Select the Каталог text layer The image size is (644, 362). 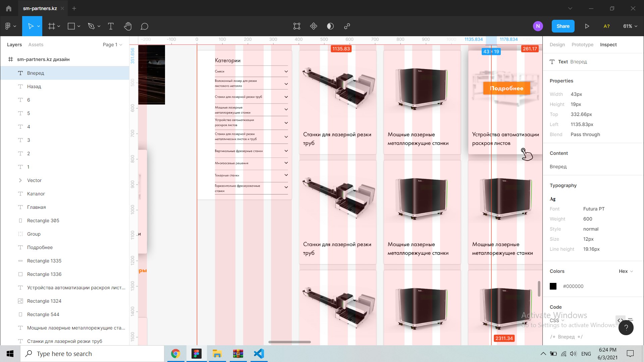coord(65,194)
